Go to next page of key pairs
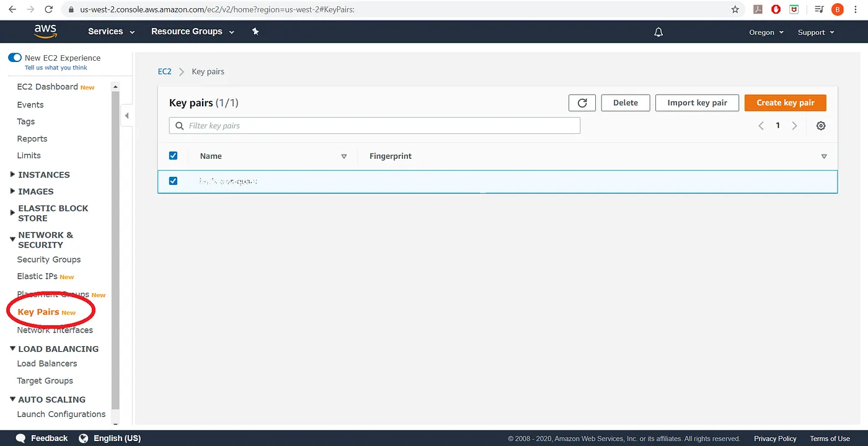This screenshot has height=446, width=868. pyautogui.click(x=794, y=126)
